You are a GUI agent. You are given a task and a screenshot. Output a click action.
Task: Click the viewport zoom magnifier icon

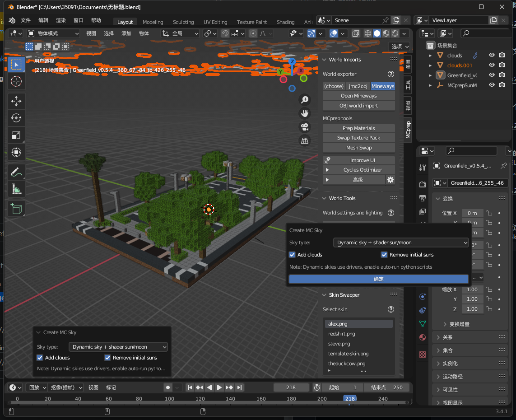(x=305, y=100)
